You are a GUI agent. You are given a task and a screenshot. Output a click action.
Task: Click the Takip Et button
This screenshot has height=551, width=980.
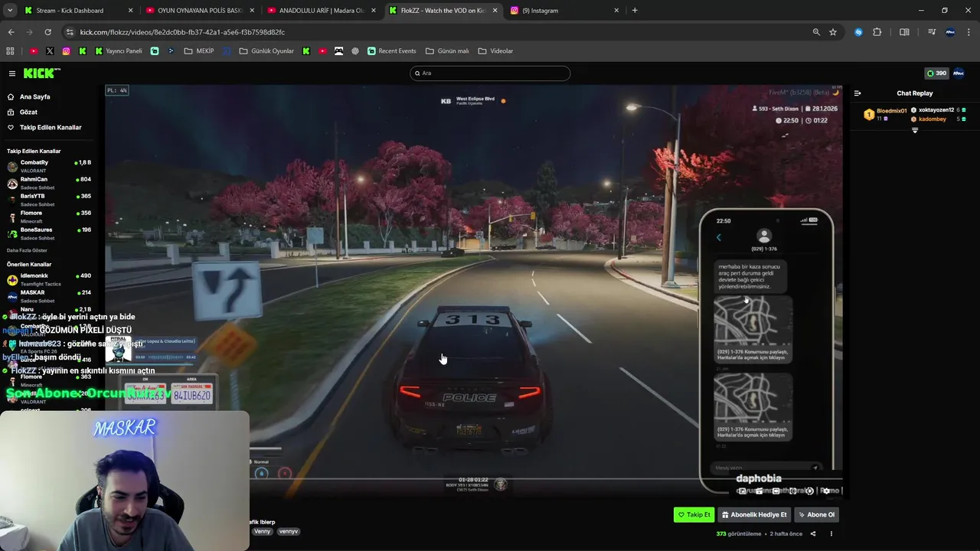click(x=694, y=515)
